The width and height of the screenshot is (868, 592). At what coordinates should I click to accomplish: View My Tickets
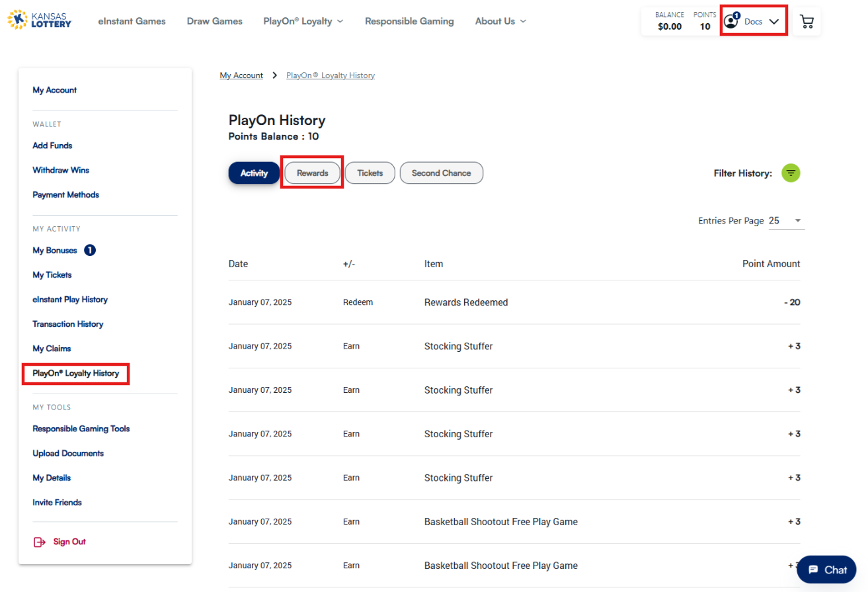tap(52, 275)
